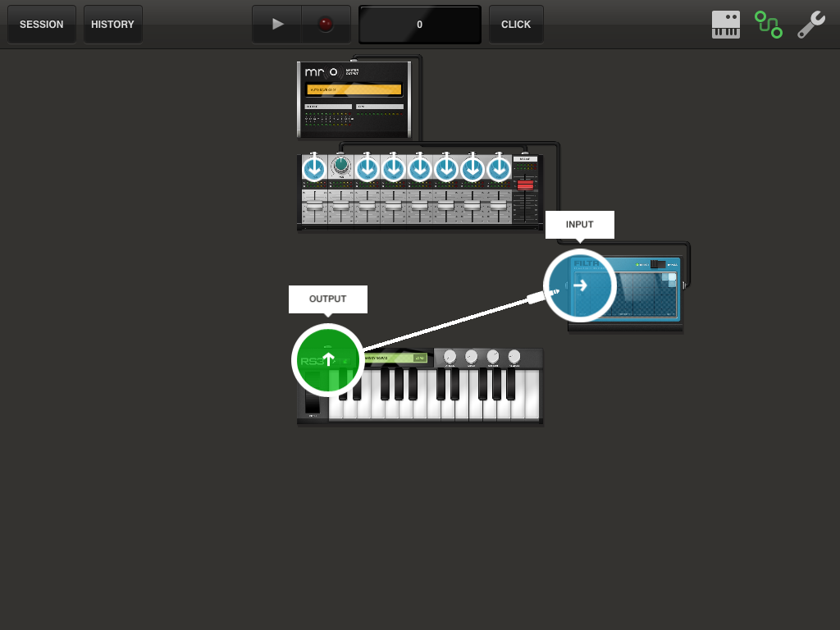Click the red master fader on the mixer
Image resolution: width=840 pixels, height=630 pixels.
tap(525, 185)
